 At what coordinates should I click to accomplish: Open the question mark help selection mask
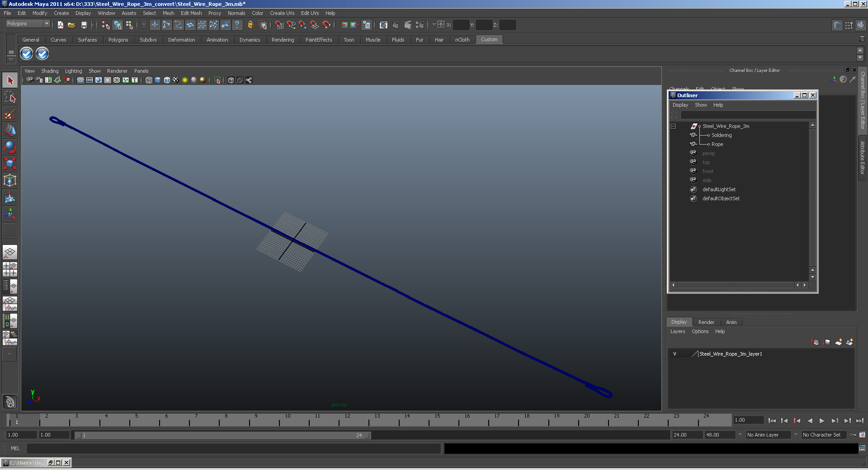click(x=237, y=25)
